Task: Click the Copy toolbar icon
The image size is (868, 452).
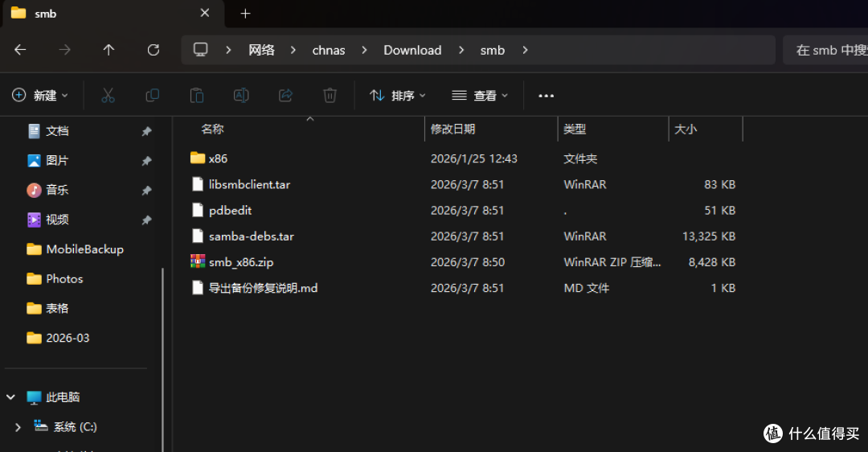Action: [x=152, y=95]
